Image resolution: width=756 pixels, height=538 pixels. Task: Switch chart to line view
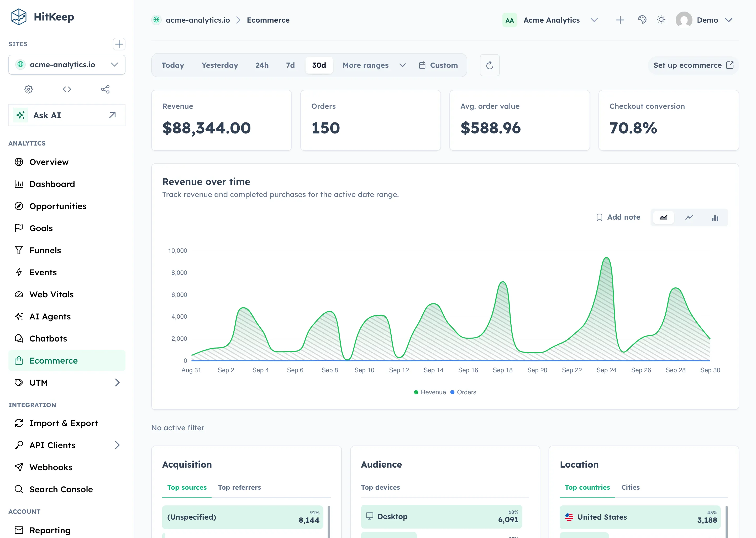[689, 218]
